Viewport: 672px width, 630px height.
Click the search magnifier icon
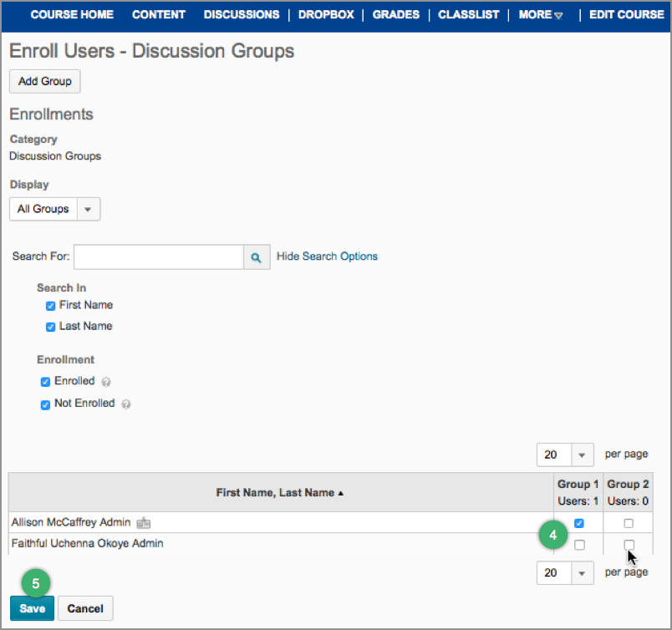257,257
